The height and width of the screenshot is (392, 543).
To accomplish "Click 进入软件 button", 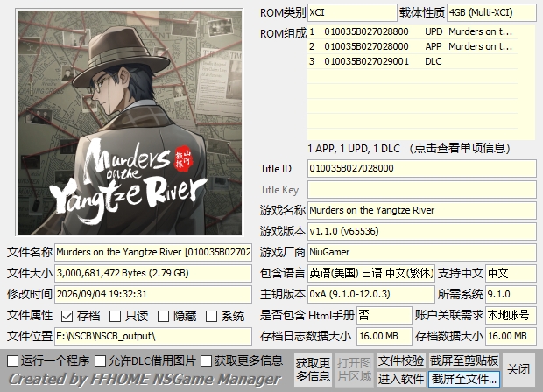I will tap(400, 379).
